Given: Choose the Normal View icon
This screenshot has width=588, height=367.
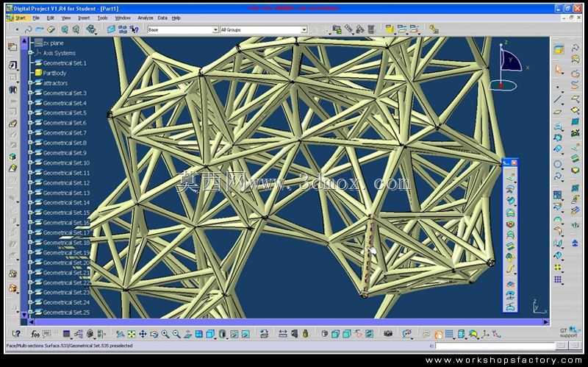Looking at the screenshot, I should (188, 334).
